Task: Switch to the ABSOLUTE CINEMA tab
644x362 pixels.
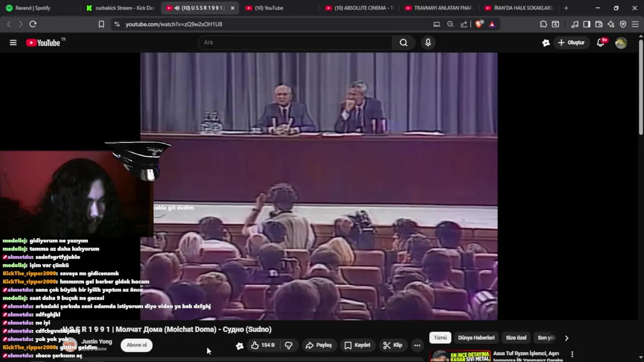Action: tap(360, 8)
